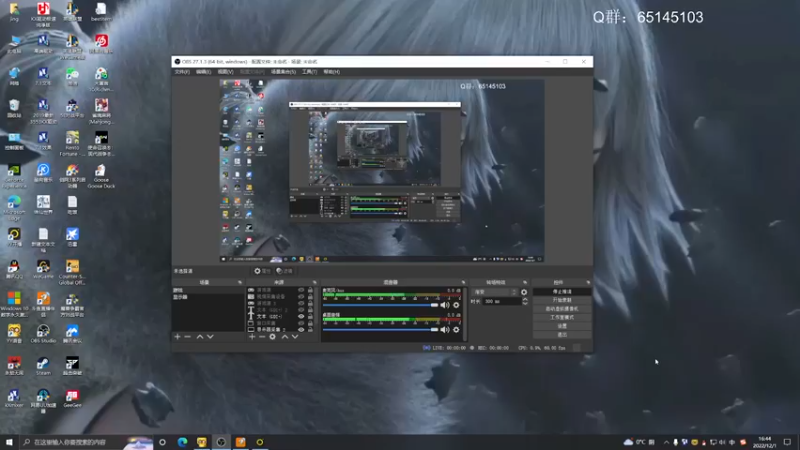This screenshot has width=800, height=450.
Task: Open source properties gear in Sources panel
Action: tap(272, 337)
